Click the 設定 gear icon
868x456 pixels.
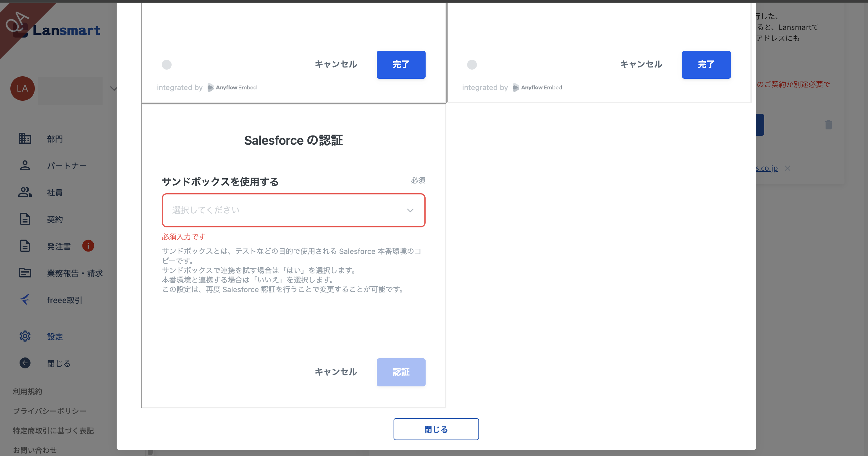coord(25,336)
